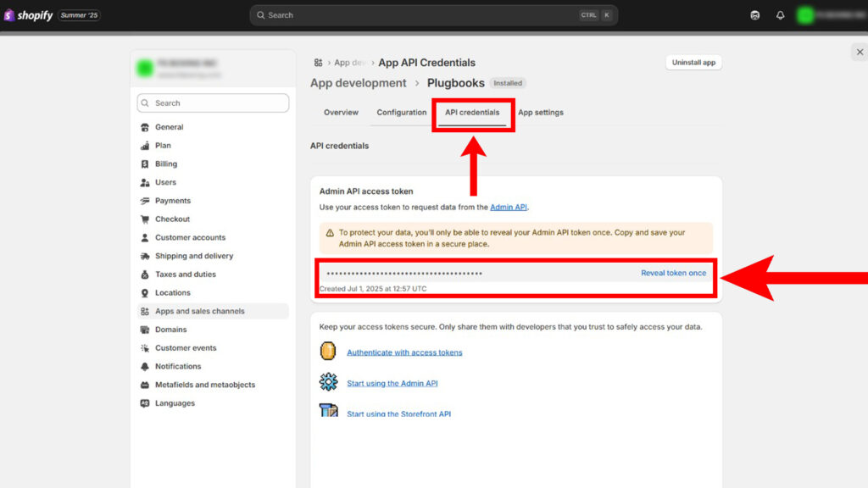Click the Metafields and metaobjects icon

click(145, 385)
